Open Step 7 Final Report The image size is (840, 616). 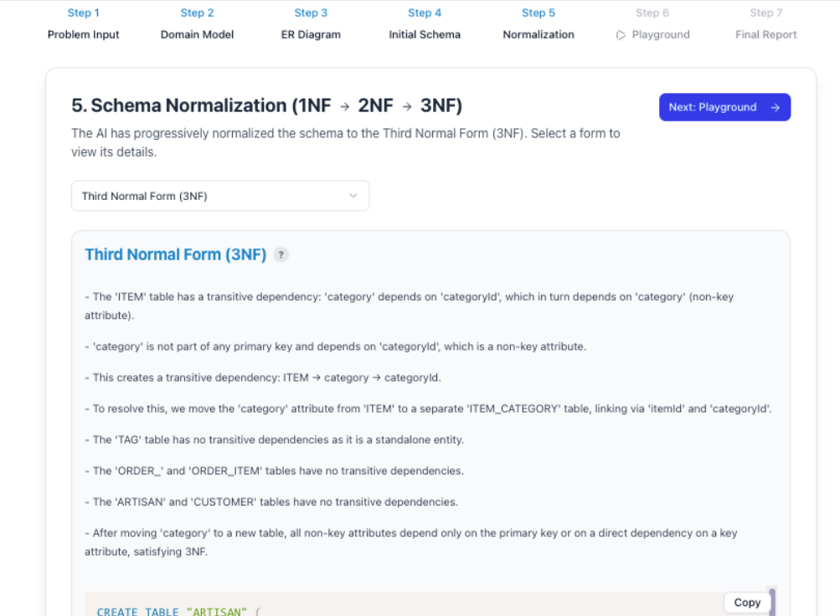click(x=766, y=24)
